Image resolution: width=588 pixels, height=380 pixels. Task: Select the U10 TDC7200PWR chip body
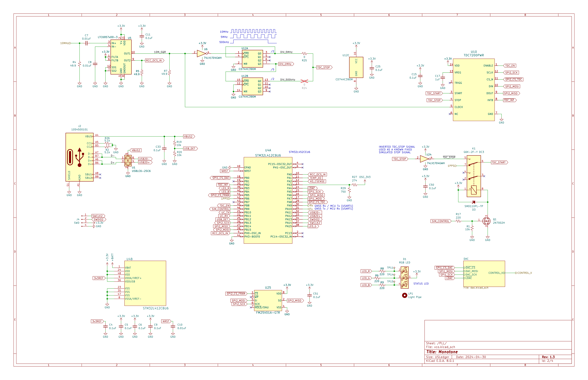tap(474, 90)
